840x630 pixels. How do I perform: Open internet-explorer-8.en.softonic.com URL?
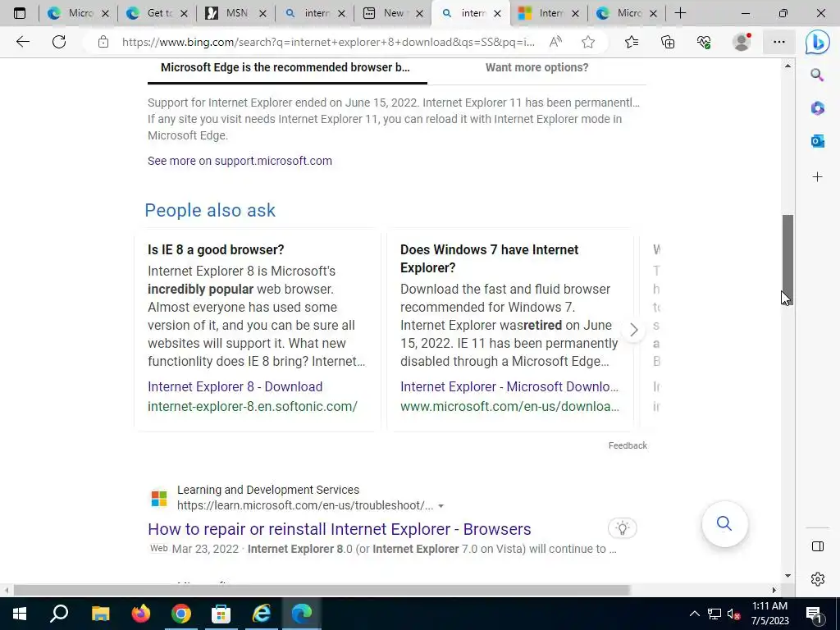[253, 407]
